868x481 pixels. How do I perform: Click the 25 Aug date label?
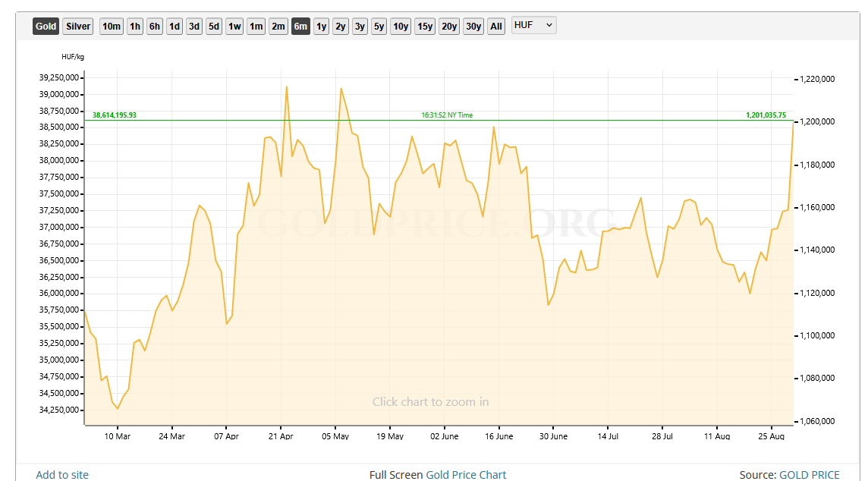[x=771, y=436]
